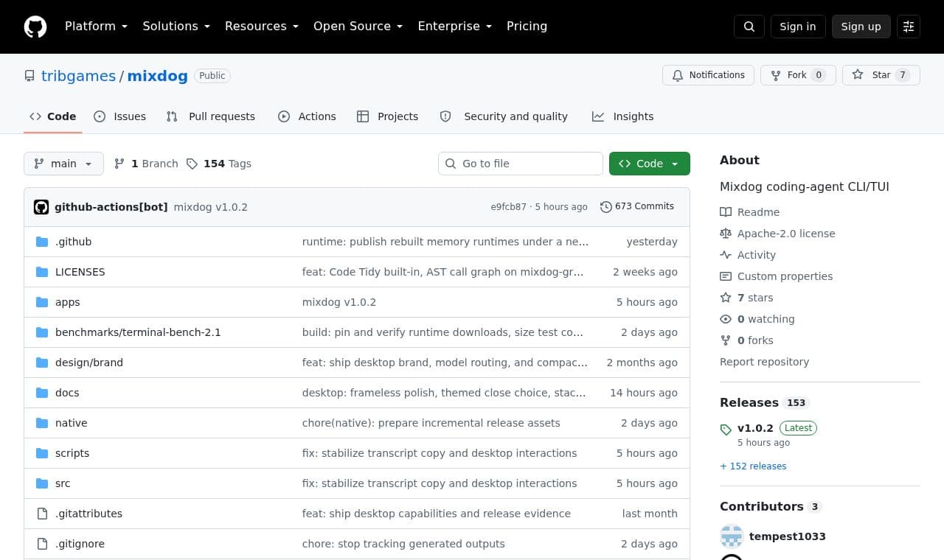Screen dimensions: 944x560
Task: Open the Insights tab
Action: 622,116
